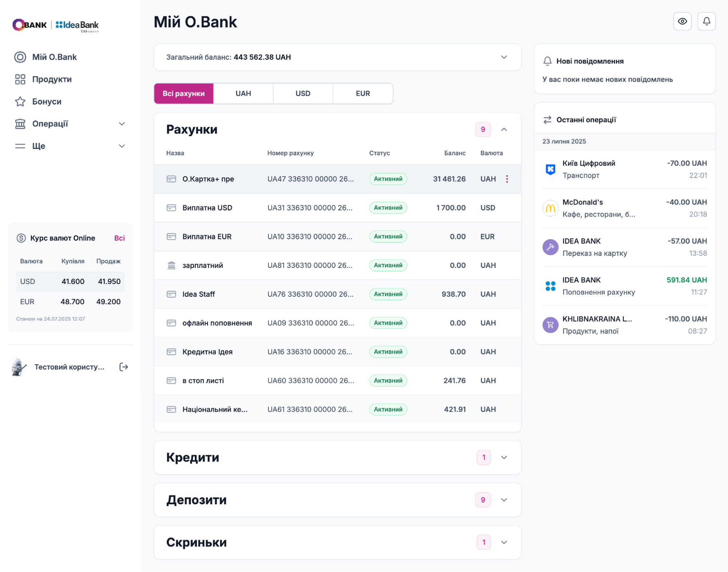Select the Всі рахунки filter button
The height and width of the screenshot is (572, 728).
click(x=184, y=94)
